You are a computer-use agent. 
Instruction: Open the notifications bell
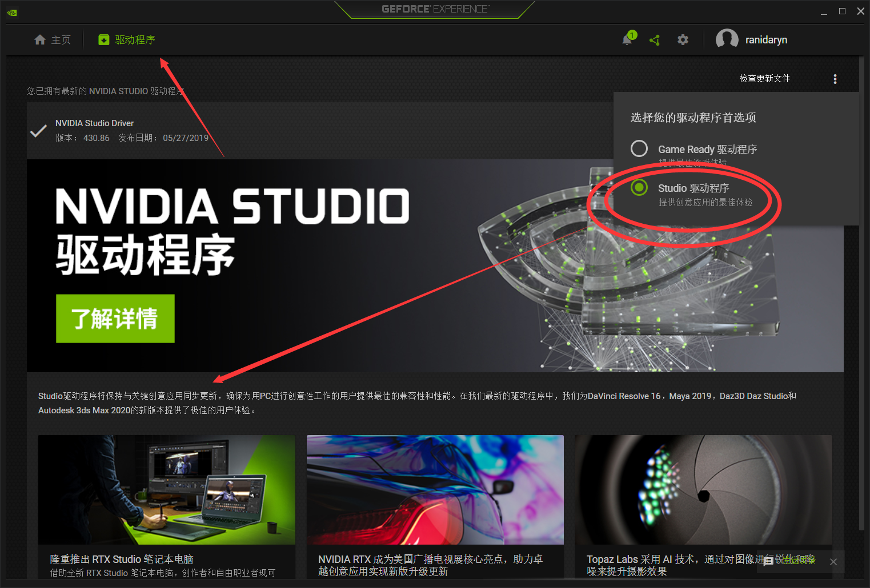pyautogui.click(x=627, y=39)
